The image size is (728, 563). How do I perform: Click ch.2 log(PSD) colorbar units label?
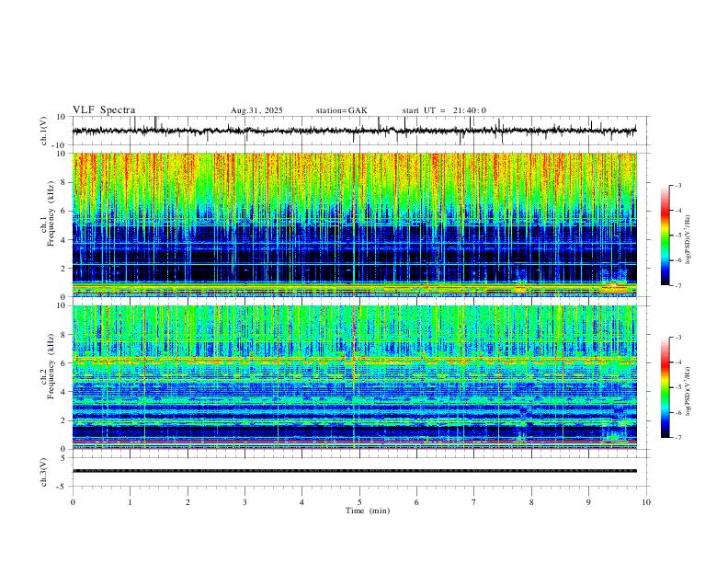[x=688, y=392]
